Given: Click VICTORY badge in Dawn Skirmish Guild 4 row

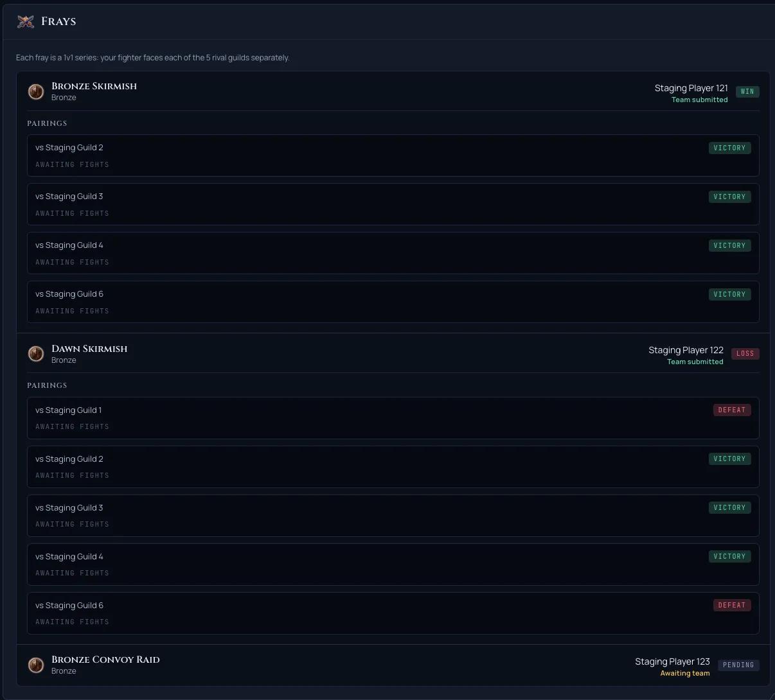Looking at the screenshot, I should pyautogui.click(x=729, y=556).
